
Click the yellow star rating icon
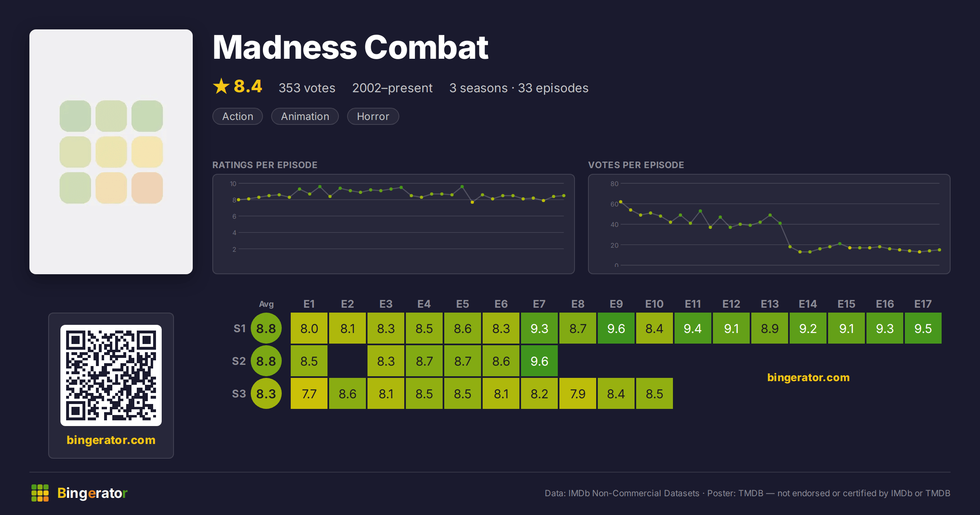click(221, 86)
